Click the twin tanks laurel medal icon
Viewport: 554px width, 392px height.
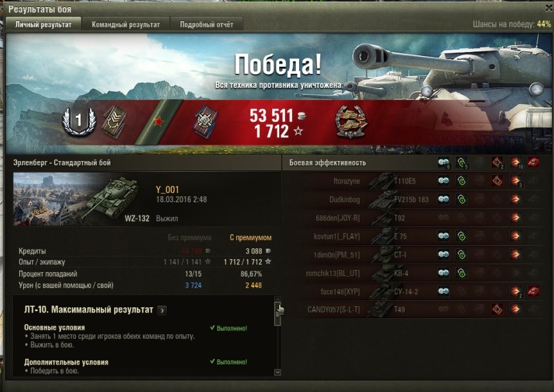[351, 121]
